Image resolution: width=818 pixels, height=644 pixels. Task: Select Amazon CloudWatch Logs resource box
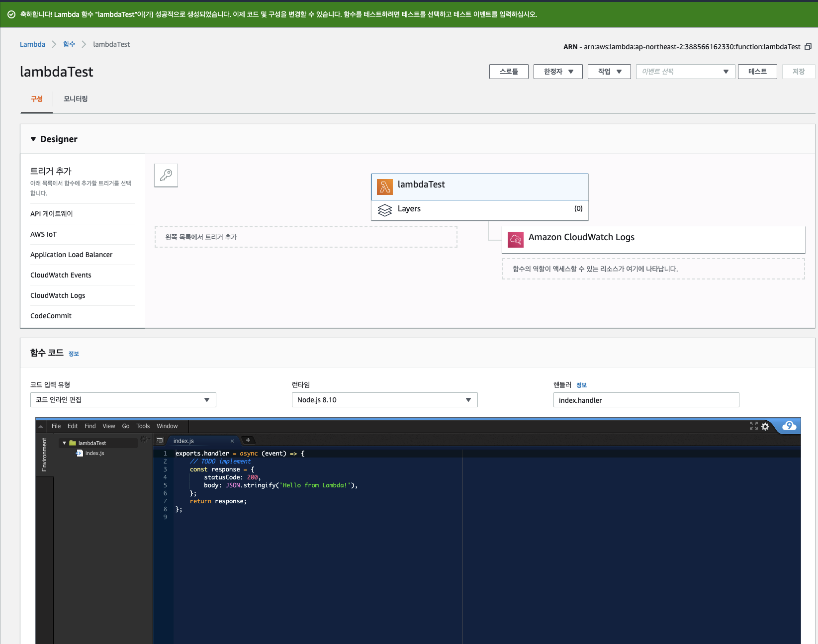point(653,240)
